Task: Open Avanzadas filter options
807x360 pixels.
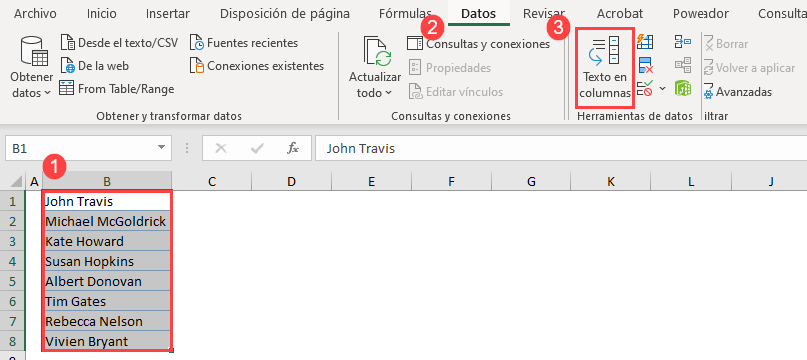Action: point(738,92)
